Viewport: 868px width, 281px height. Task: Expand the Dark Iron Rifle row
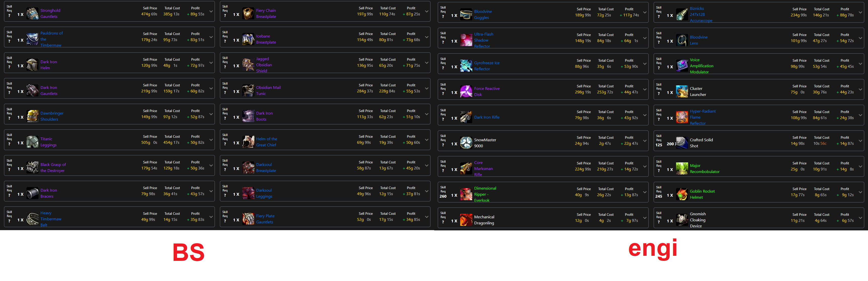(645, 115)
